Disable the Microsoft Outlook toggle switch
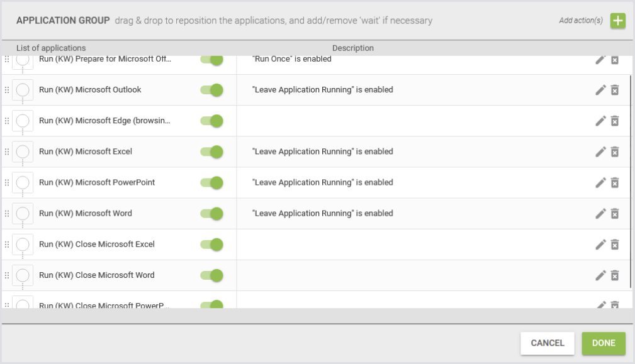Viewport: 635px width, 364px height. (x=212, y=90)
